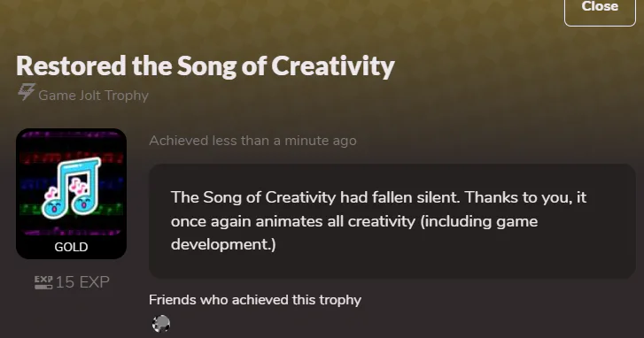Open the friend's avatar under Friends heading
The image size is (644, 338).
161,324
